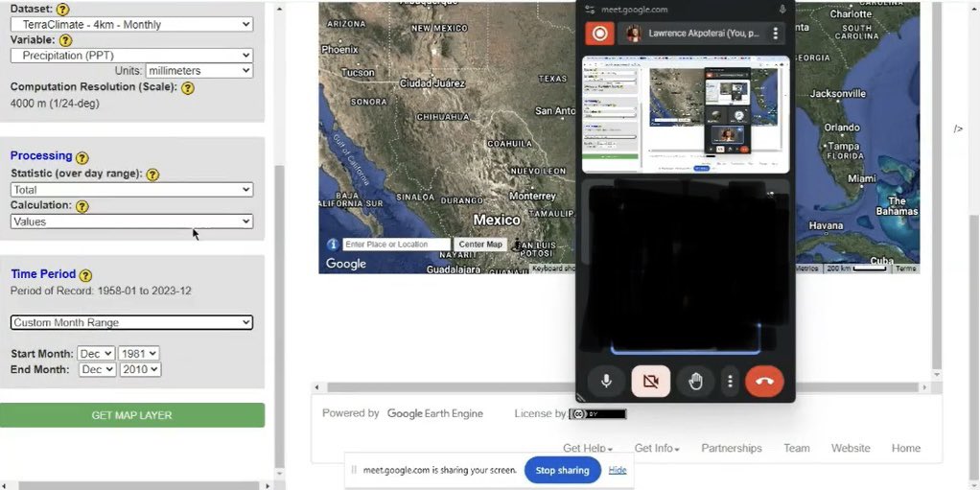Open options menu next to Lawrence Akpoterai
Viewport: 980px width, 490px height.
[x=775, y=34]
